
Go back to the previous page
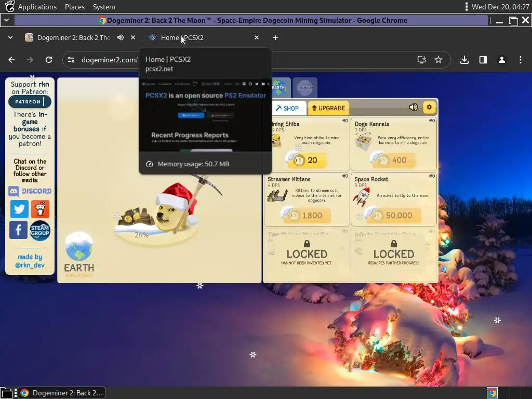(x=11, y=60)
